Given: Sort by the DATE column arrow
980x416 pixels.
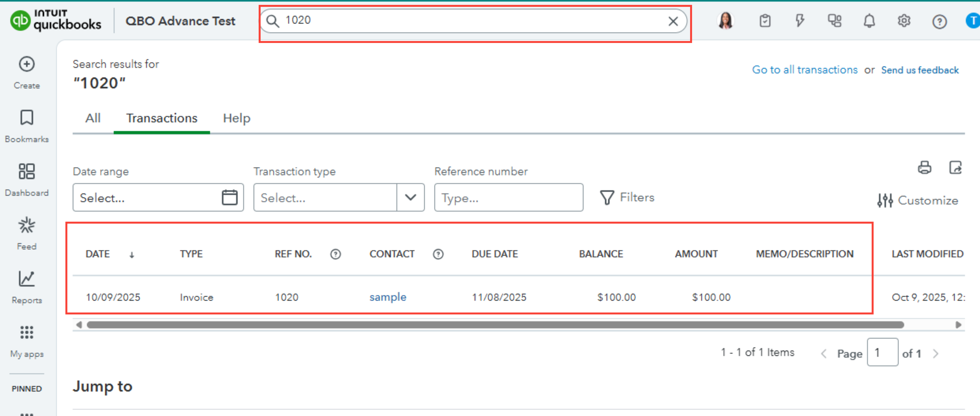Looking at the screenshot, I should click(132, 255).
